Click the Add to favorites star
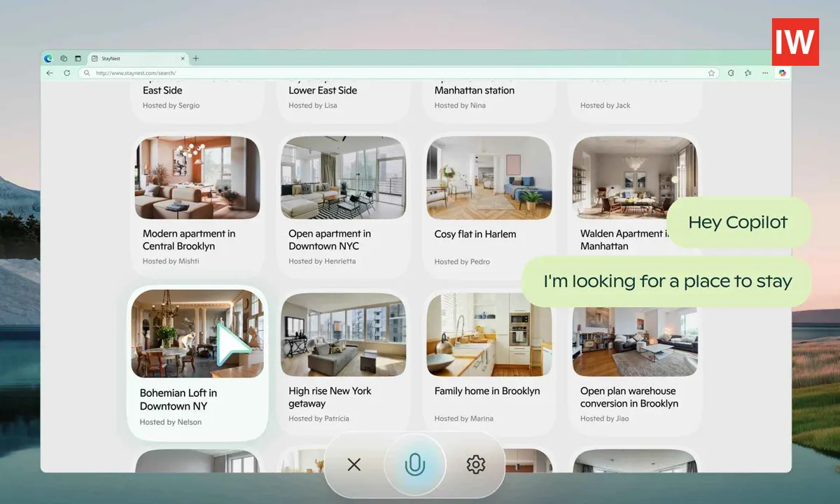The width and height of the screenshot is (840, 504). 711,73
